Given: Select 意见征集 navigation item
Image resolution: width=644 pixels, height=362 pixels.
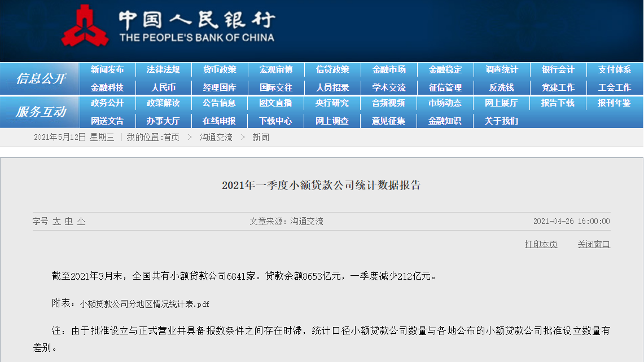Looking at the screenshot, I should (388, 121).
